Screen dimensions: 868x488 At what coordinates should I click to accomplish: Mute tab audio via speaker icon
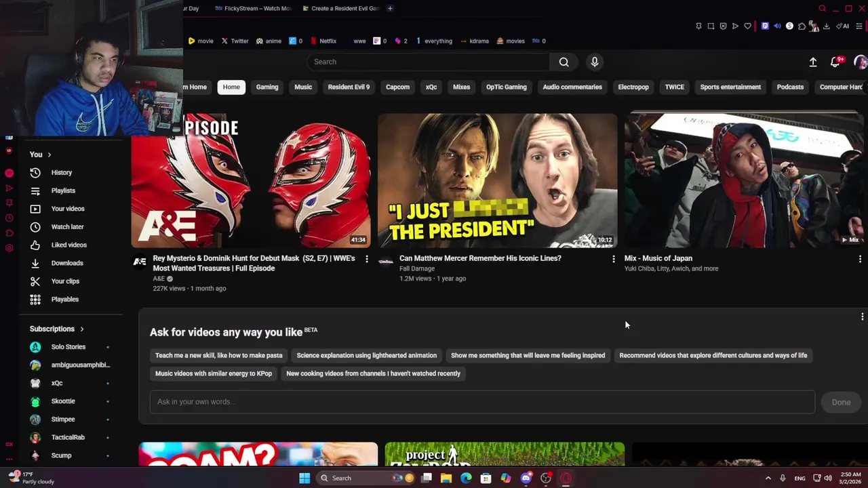point(777,26)
